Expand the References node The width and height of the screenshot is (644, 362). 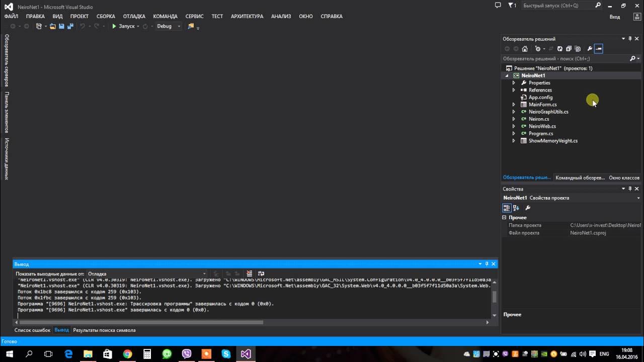pos(514,90)
